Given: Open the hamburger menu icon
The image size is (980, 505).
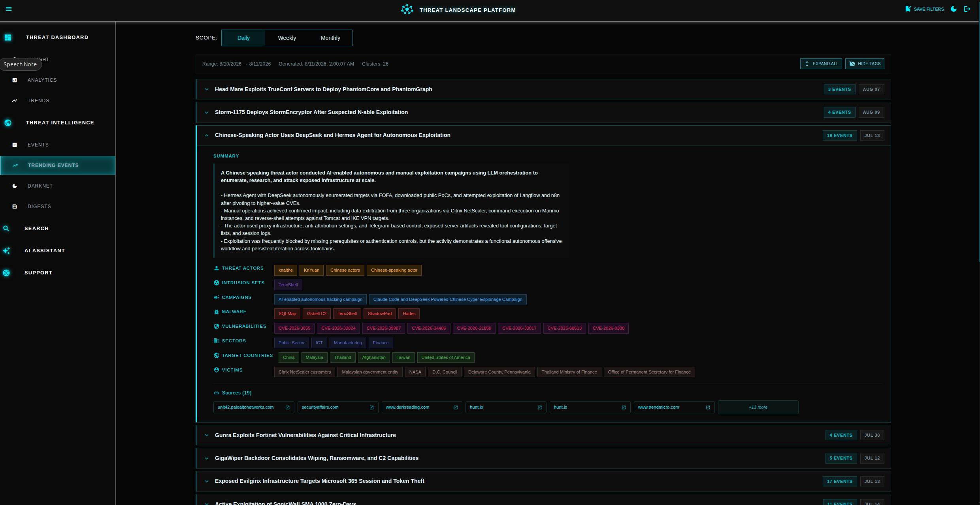Looking at the screenshot, I should pyautogui.click(x=9, y=9).
